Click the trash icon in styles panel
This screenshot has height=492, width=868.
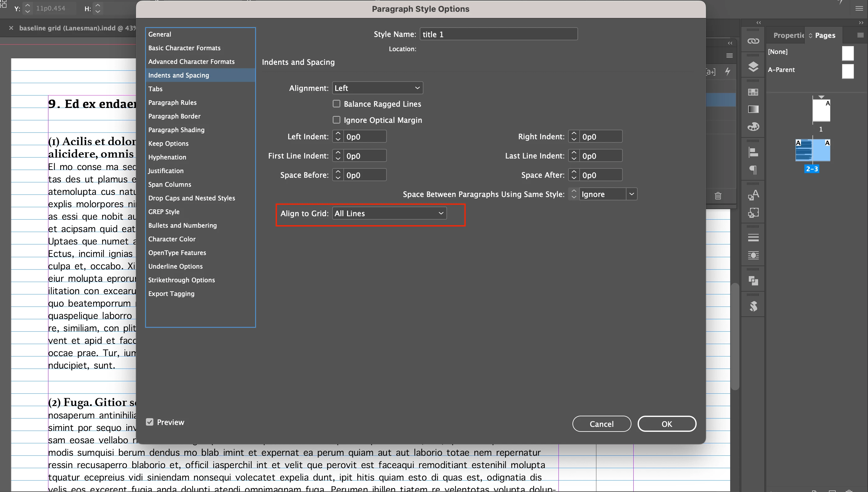[x=718, y=196]
